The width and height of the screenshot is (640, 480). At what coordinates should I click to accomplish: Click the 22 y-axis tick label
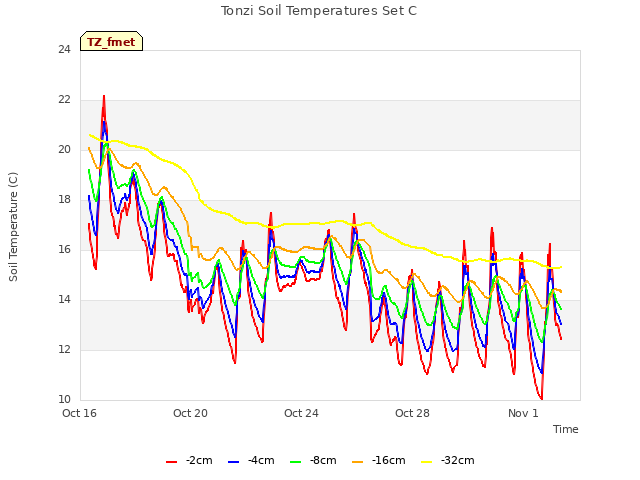pyautogui.click(x=64, y=100)
